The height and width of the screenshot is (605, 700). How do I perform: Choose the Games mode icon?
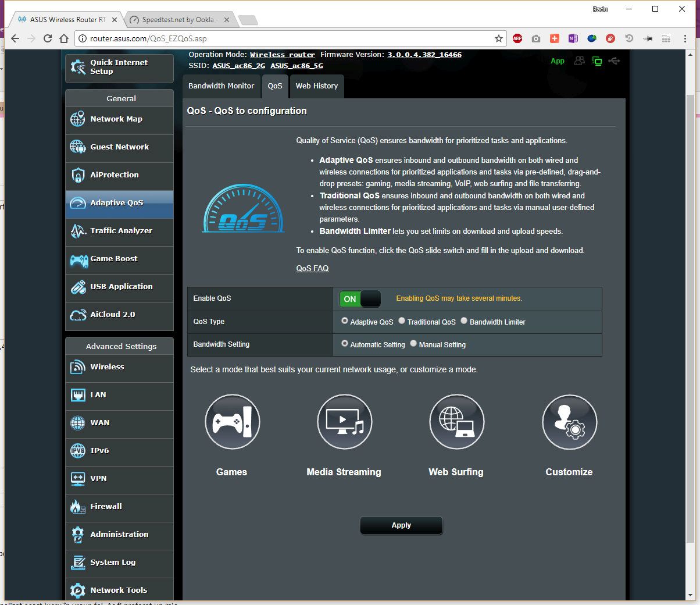coord(233,422)
